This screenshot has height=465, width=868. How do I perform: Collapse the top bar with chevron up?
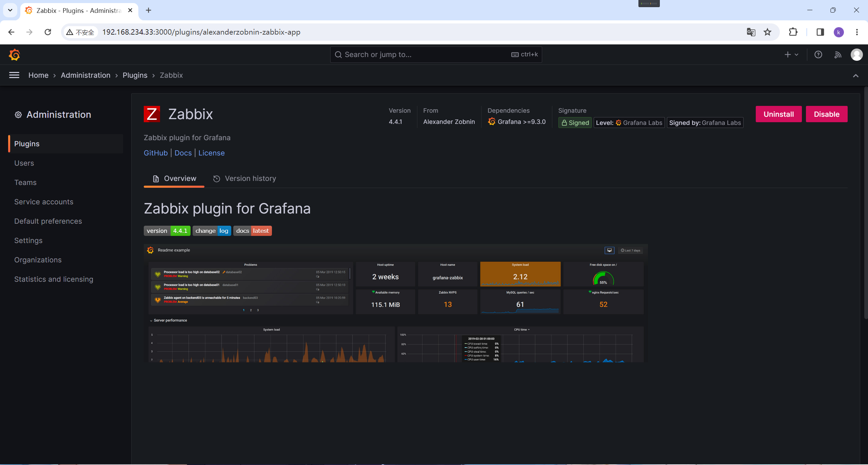click(x=856, y=75)
